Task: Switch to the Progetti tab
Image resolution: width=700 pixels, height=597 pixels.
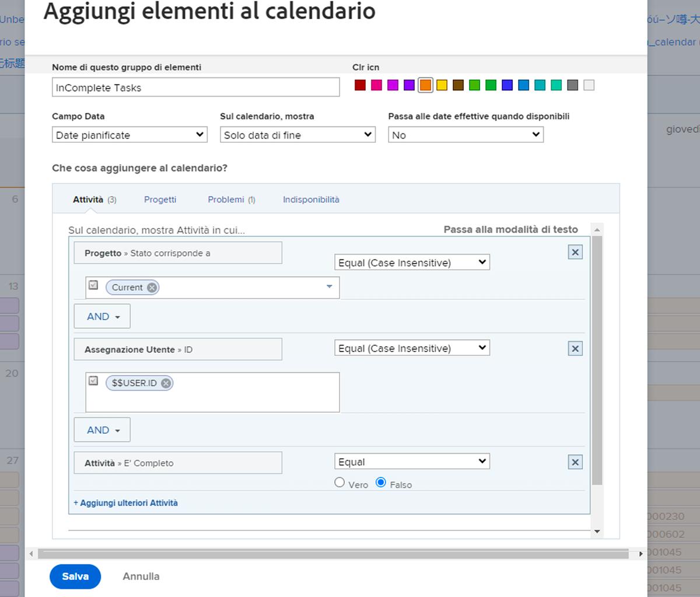Action: [160, 199]
